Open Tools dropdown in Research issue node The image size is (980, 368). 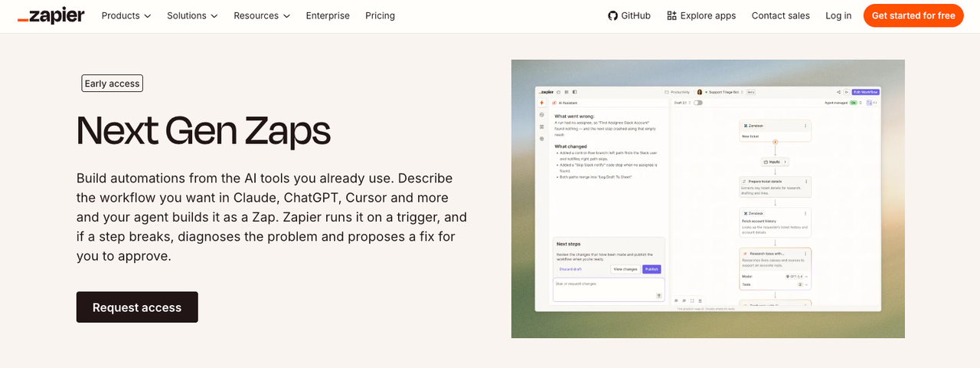click(802, 284)
